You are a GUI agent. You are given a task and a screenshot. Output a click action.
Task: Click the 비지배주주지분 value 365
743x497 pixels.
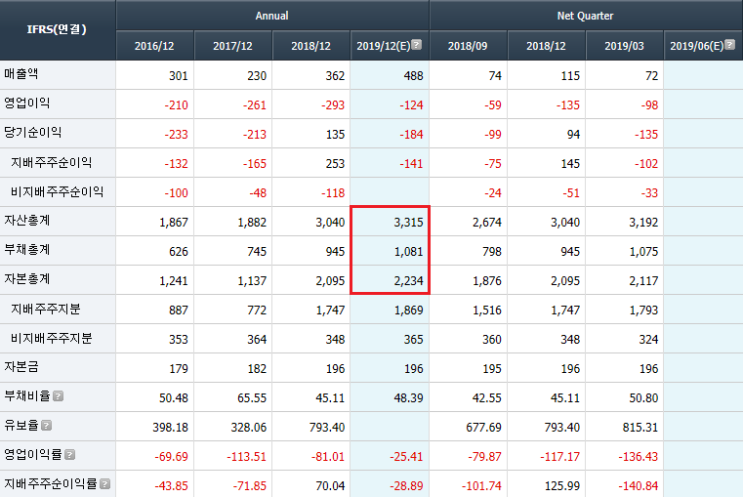pyautogui.click(x=413, y=340)
